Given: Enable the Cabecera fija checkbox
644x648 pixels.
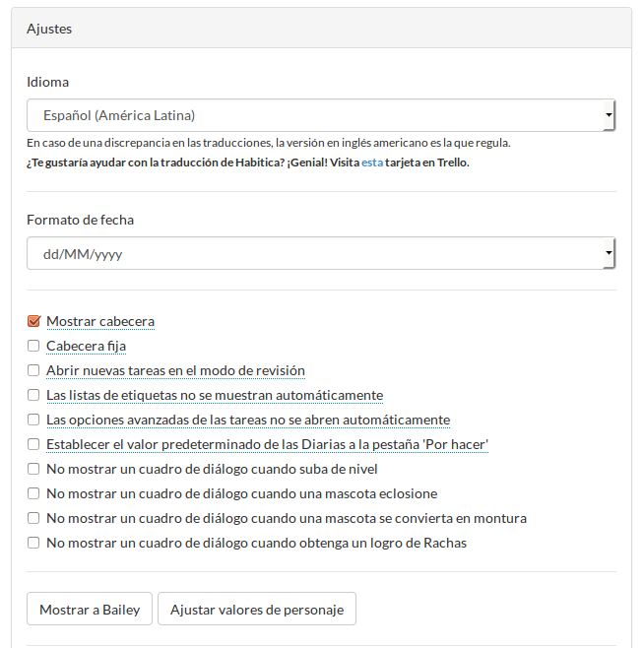Looking at the screenshot, I should (33, 346).
